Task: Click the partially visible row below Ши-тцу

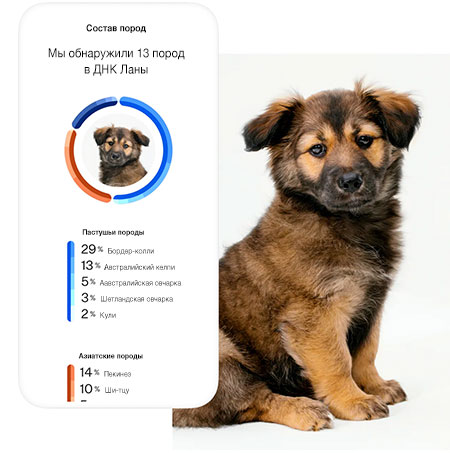Action: (x=84, y=401)
